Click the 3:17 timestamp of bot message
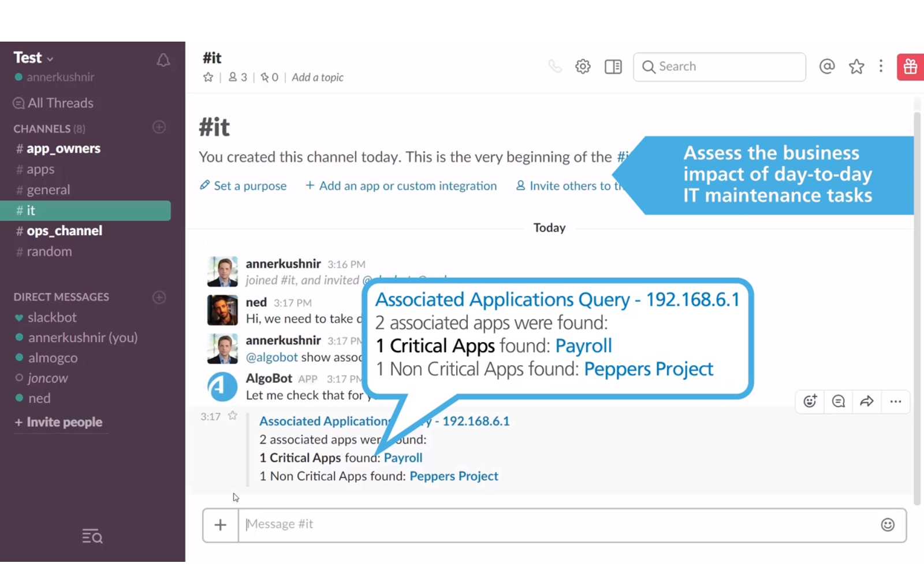924x578 pixels. tap(210, 416)
